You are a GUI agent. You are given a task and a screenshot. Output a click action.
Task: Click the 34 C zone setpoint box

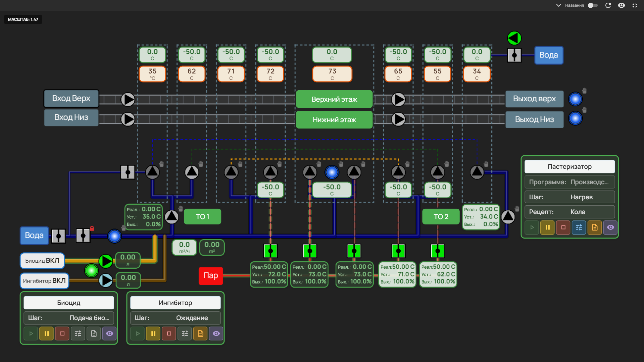click(x=477, y=74)
